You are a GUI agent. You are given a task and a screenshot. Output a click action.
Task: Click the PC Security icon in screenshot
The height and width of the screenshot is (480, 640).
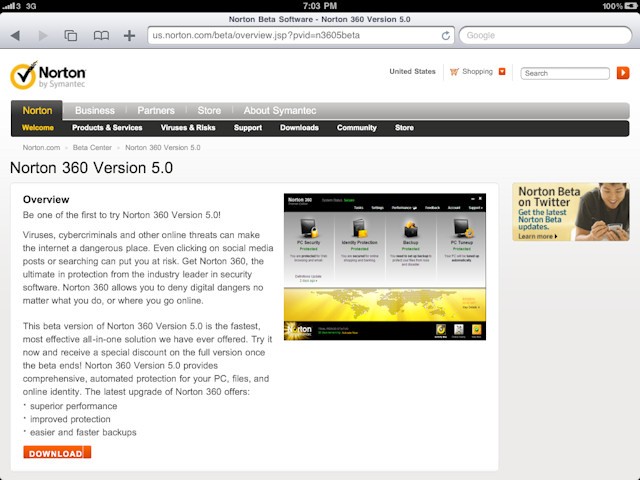[309, 228]
